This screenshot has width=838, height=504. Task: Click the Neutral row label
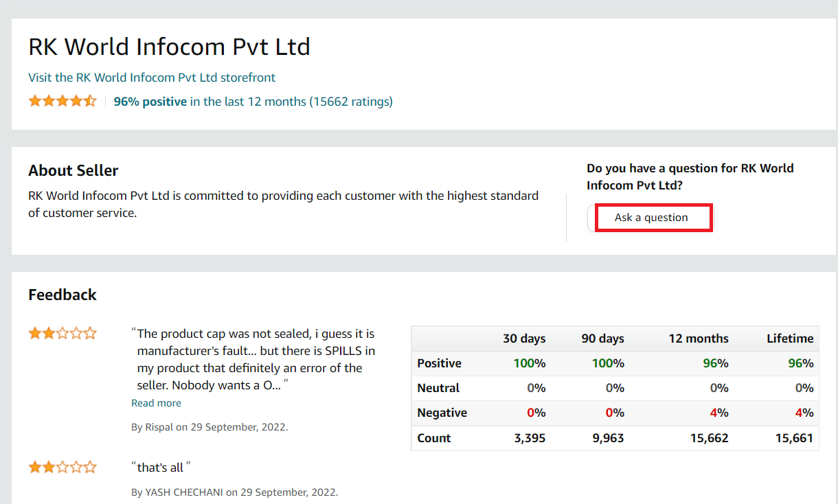click(x=438, y=388)
